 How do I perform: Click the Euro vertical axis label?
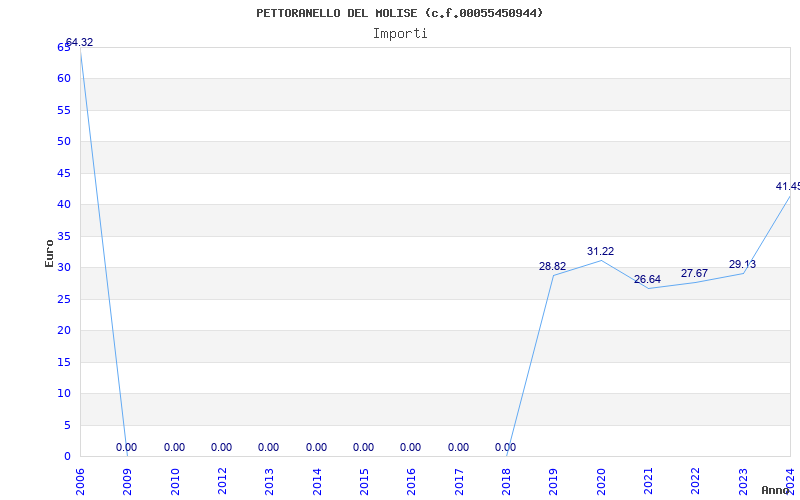(x=49, y=253)
